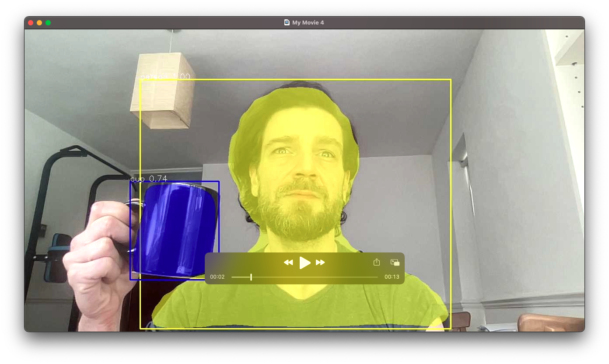609x364 pixels.
Task: Minimize the window using the yellow button
Action: pyautogui.click(x=39, y=23)
